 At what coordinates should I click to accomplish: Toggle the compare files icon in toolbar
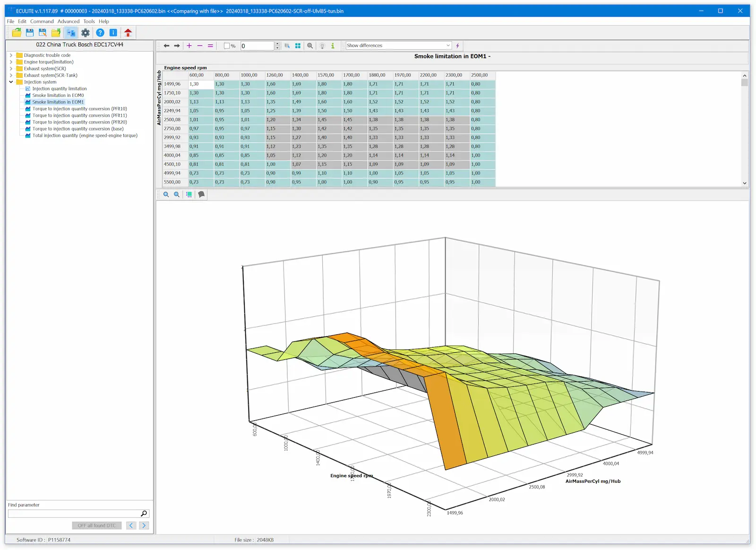[71, 33]
